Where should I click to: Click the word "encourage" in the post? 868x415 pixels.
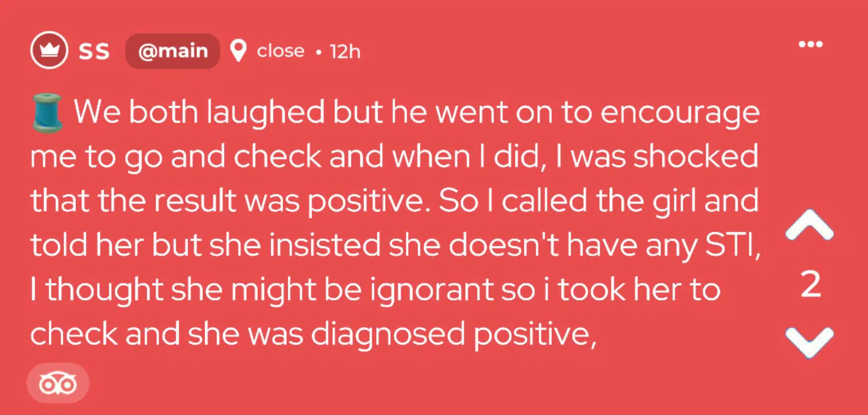click(679, 113)
